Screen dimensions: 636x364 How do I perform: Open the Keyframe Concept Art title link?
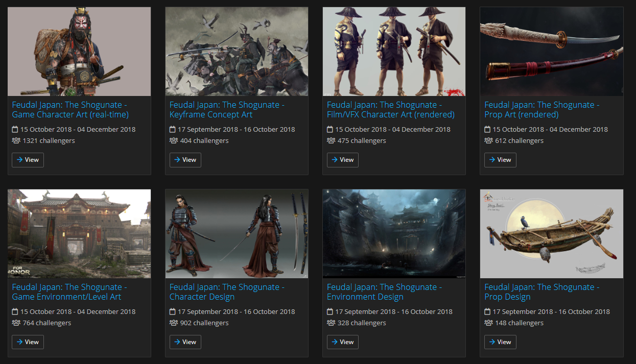pos(227,110)
